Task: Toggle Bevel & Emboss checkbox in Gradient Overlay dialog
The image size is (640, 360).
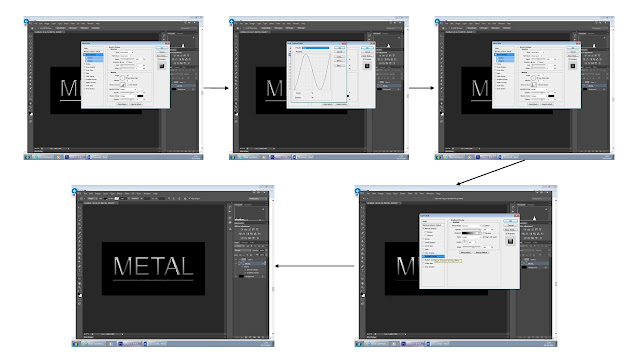Action: [423, 229]
